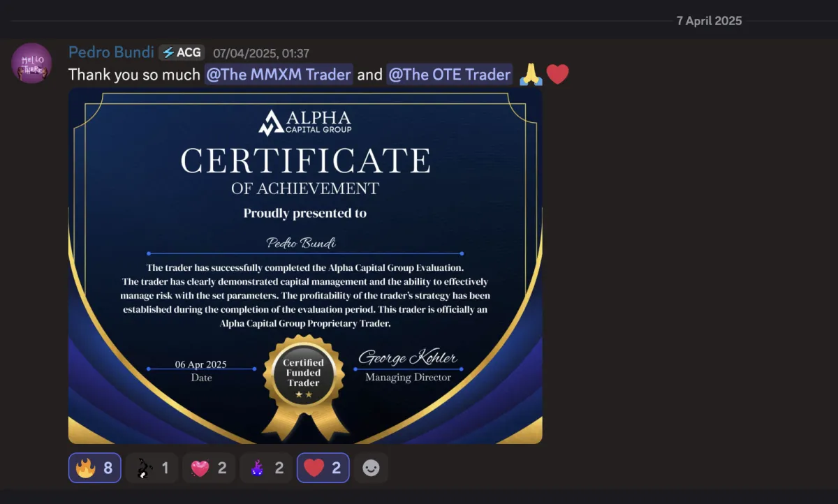Viewport: 838px width, 504px height.
Task: Toggle the purple flame reaction with 2 votes
Action: [x=266, y=468]
